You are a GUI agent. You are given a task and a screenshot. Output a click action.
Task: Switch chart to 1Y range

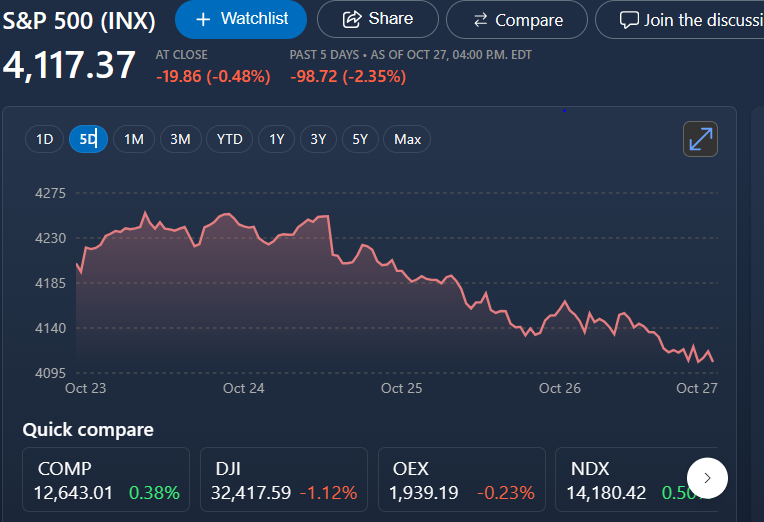coord(276,139)
